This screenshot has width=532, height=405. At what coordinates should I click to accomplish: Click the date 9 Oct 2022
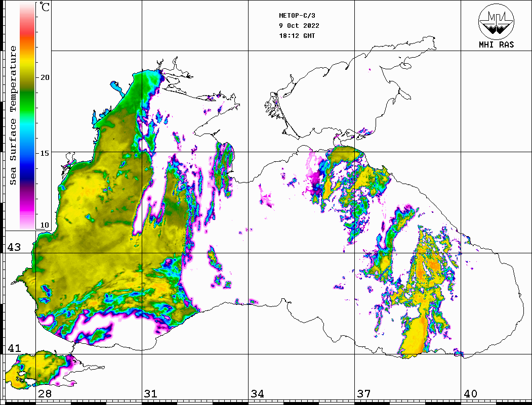click(x=299, y=26)
